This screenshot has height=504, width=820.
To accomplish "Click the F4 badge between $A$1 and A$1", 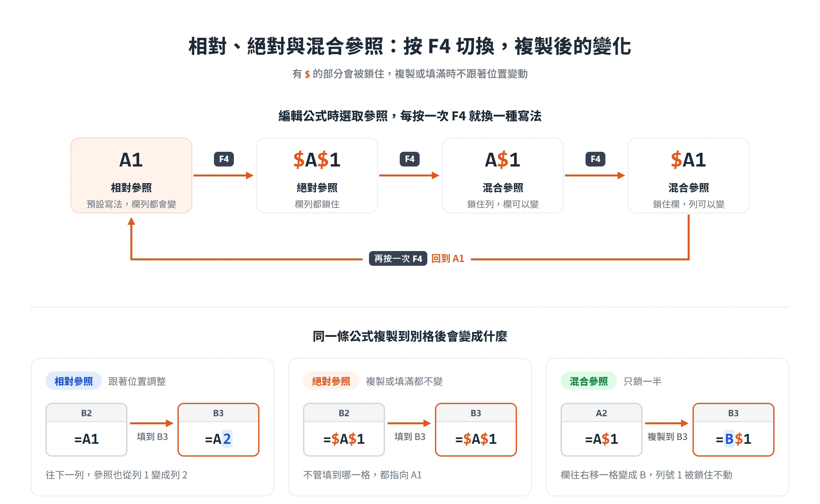I will 409,159.
